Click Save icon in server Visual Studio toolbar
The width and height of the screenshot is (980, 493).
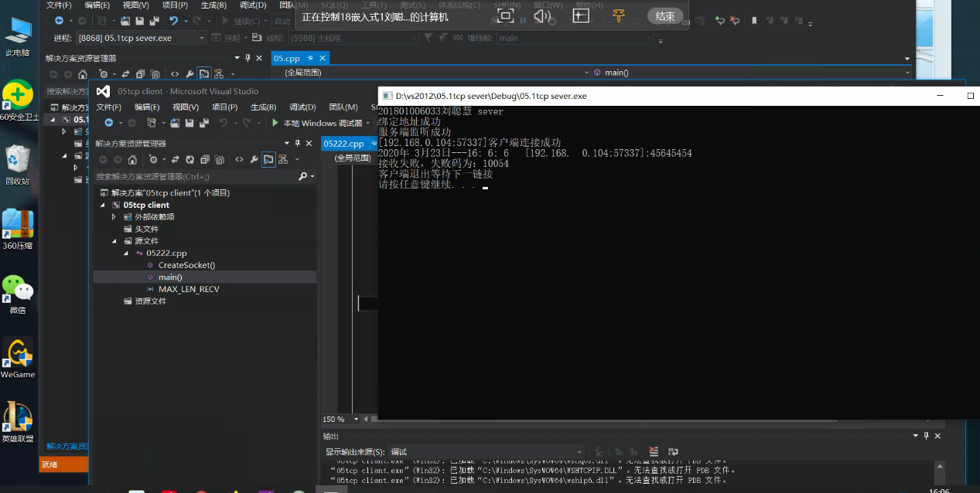pos(140,21)
